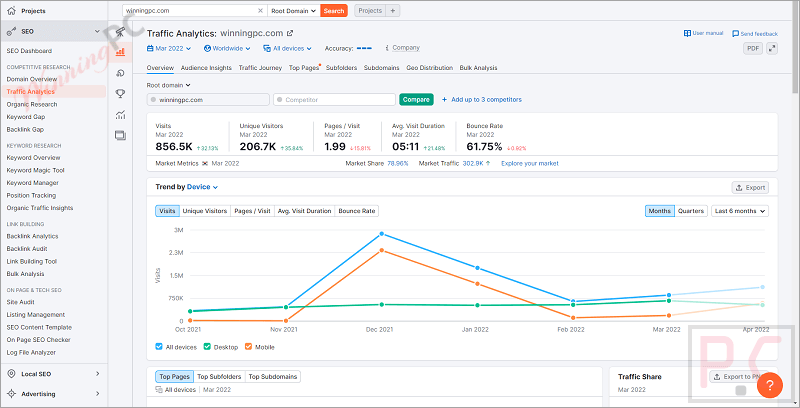Screen dimensions: 800x408
Task: Click the Local SEO location pin icon
Action: 11,374
